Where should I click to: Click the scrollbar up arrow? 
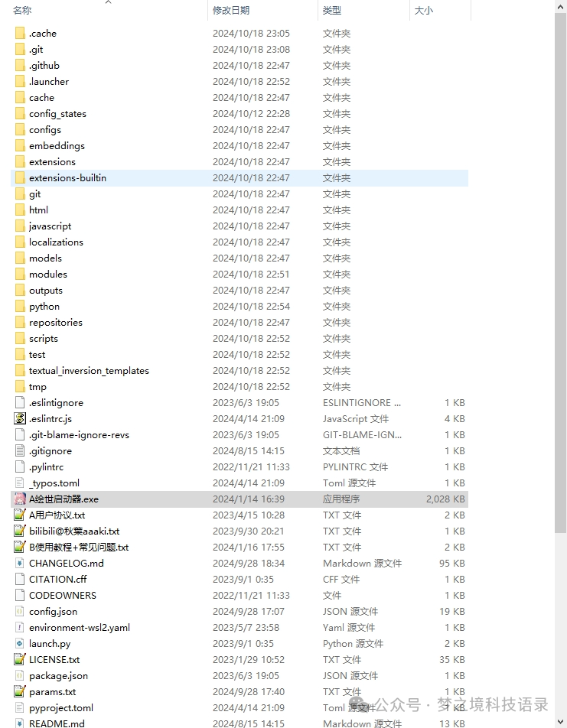click(x=560, y=6)
